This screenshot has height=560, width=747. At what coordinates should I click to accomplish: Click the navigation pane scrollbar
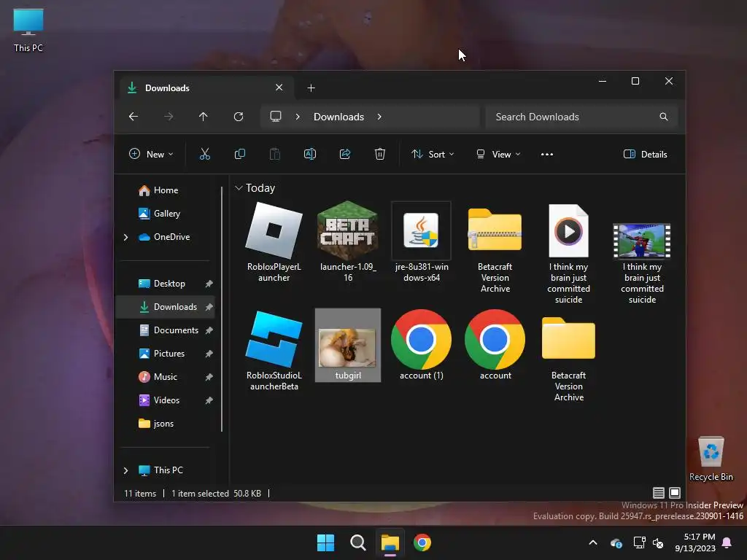(x=222, y=309)
